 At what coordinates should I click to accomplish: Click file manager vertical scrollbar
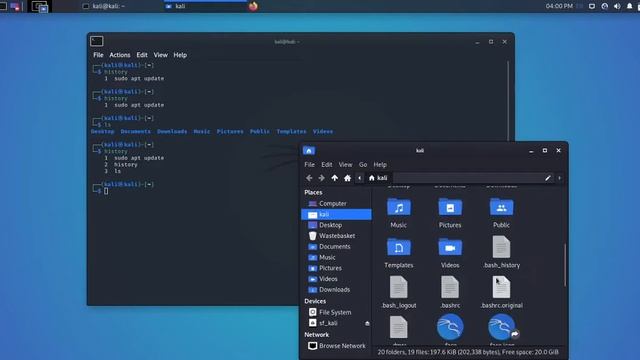(565, 264)
